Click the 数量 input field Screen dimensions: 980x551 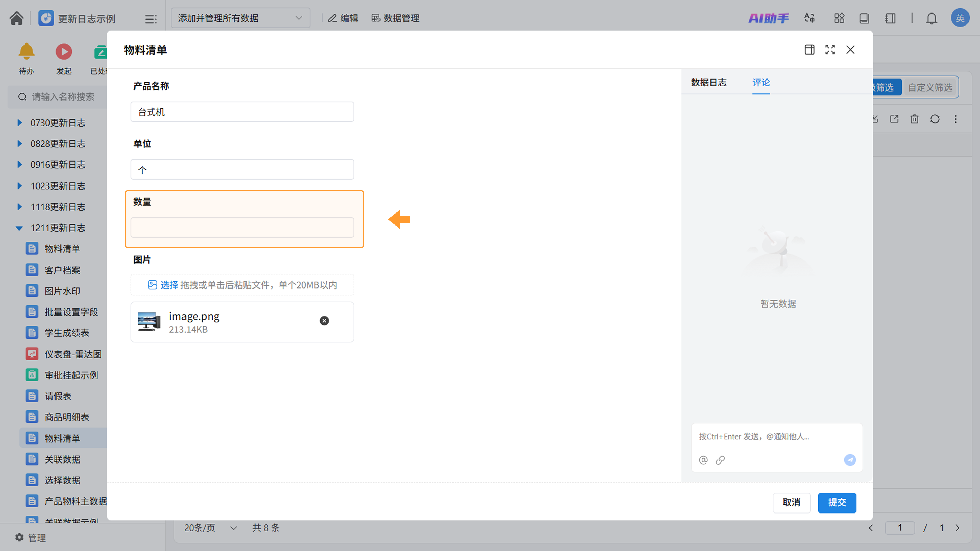[x=242, y=228]
